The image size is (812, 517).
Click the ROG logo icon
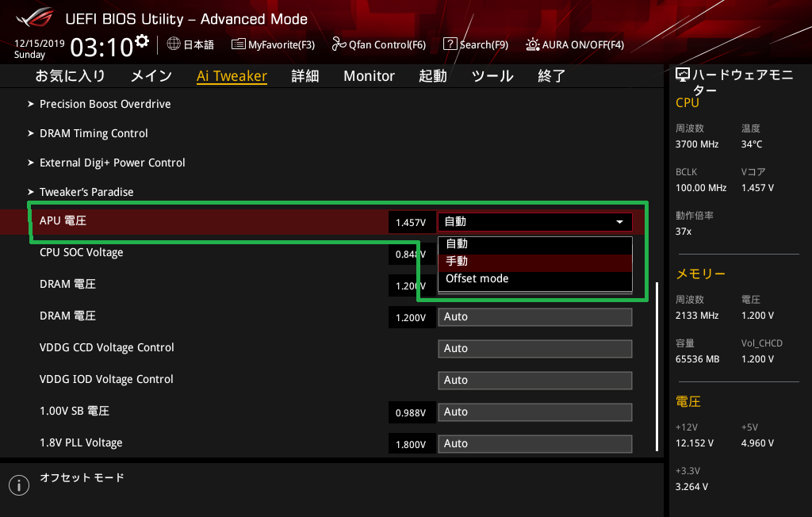pos(35,17)
